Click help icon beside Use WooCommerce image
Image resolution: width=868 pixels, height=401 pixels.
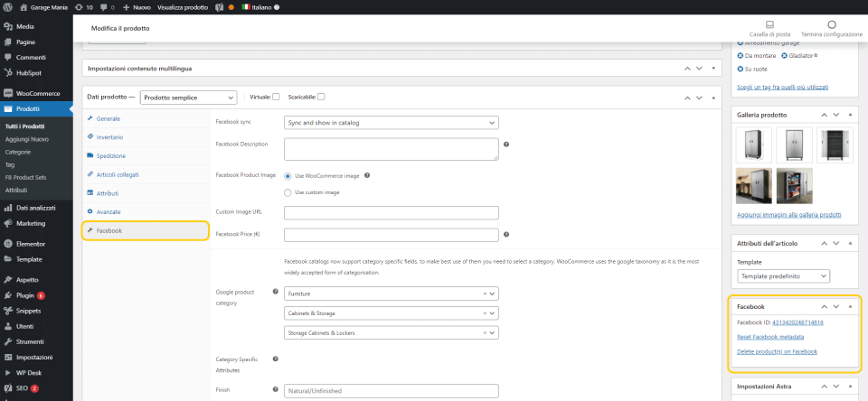click(x=367, y=175)
